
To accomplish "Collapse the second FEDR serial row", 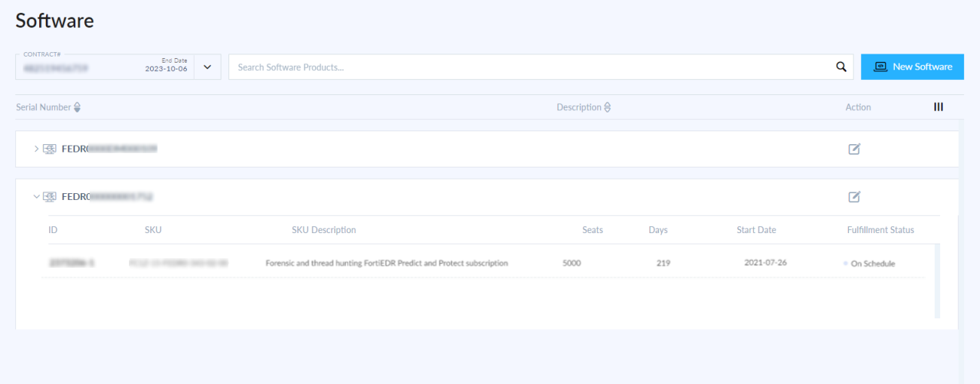I will 36,197.
